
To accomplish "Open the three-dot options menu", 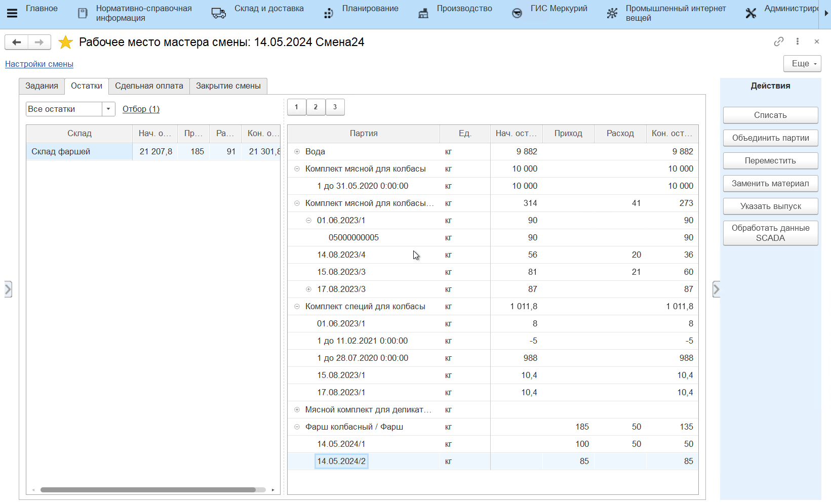I will pyautogui.click(x=798, y=41).
